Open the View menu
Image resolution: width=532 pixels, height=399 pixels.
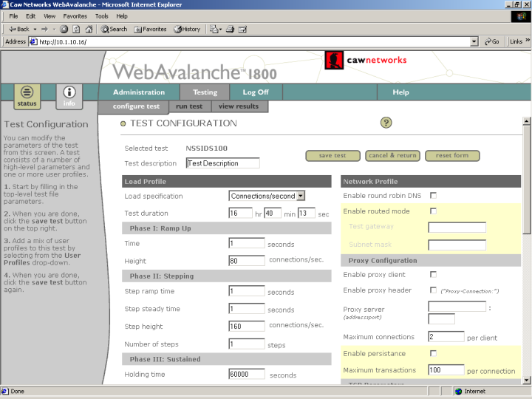pos(50,16)
